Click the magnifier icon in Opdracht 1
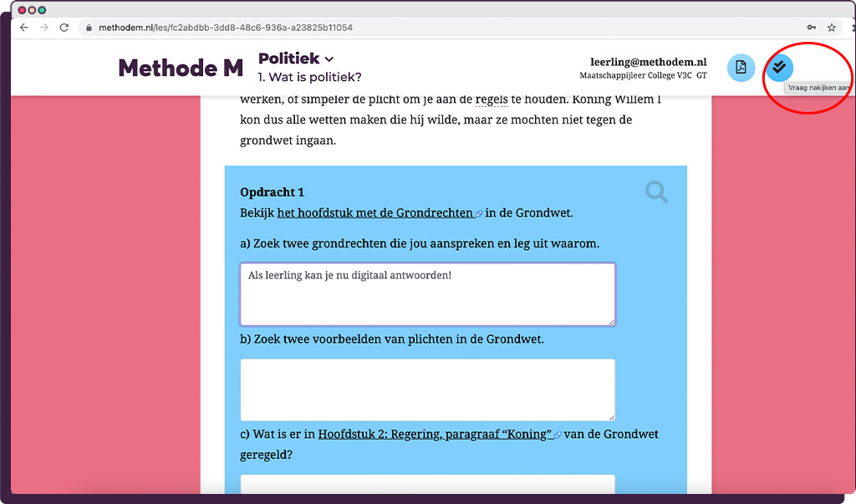 656,191
